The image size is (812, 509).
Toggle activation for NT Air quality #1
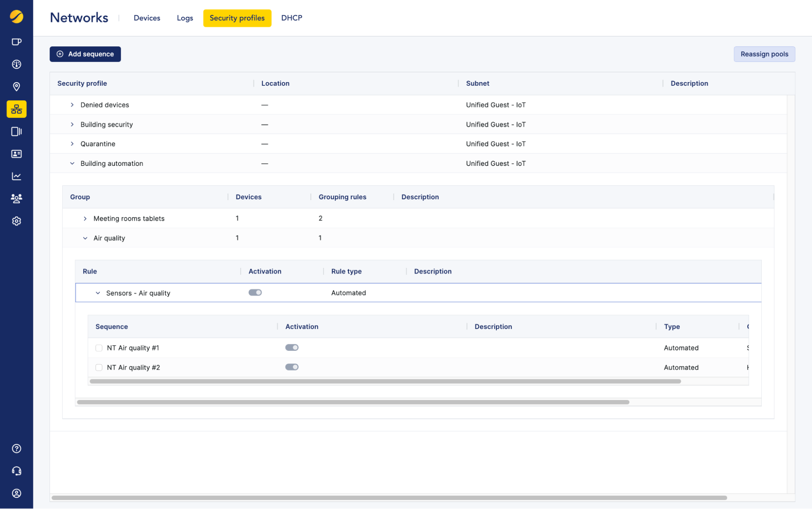[x=292, y=347]
